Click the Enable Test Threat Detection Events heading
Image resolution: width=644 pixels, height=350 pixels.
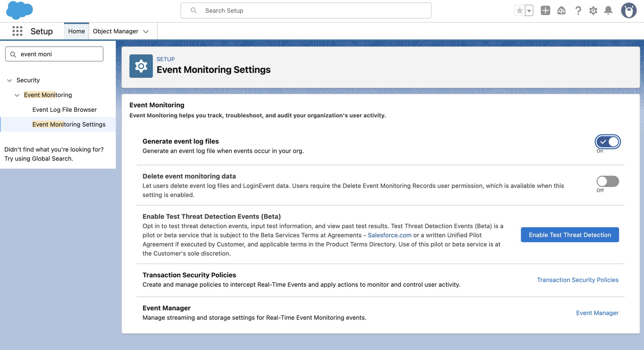[x=212, y=216]
